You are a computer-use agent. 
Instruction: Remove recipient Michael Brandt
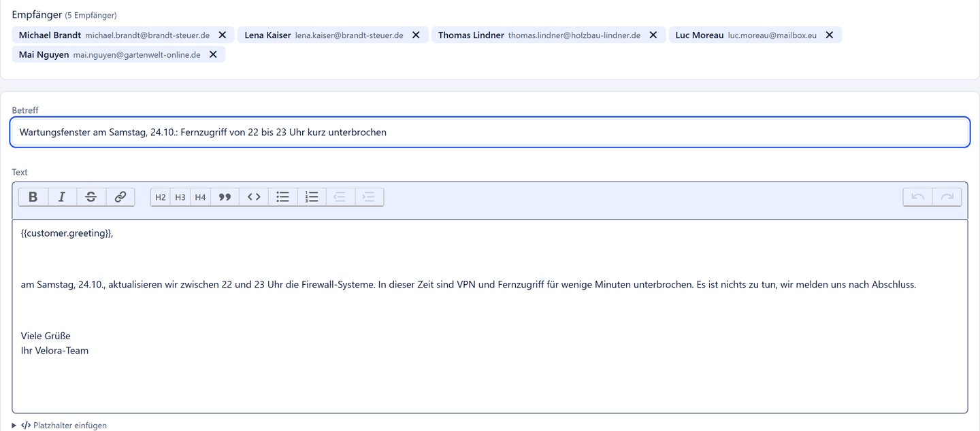[223, 35]
